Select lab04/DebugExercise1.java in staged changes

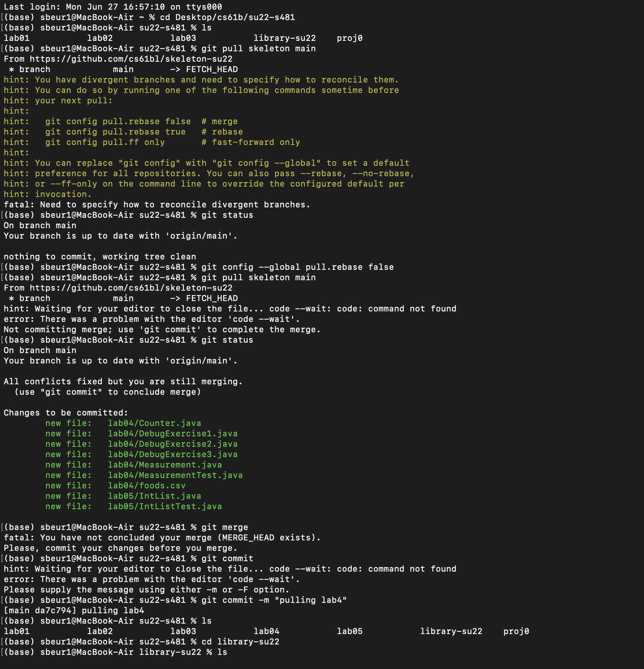coord(173,434)
